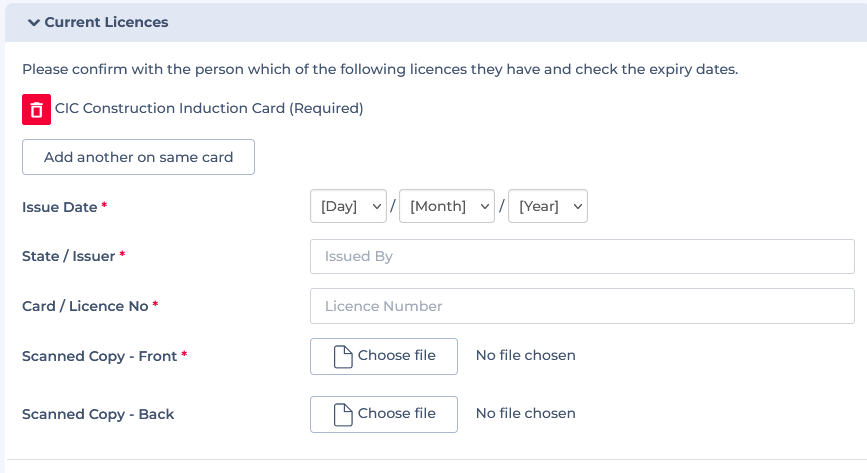
Task: Click the Add another on same card button
Action: pos(138,157)
